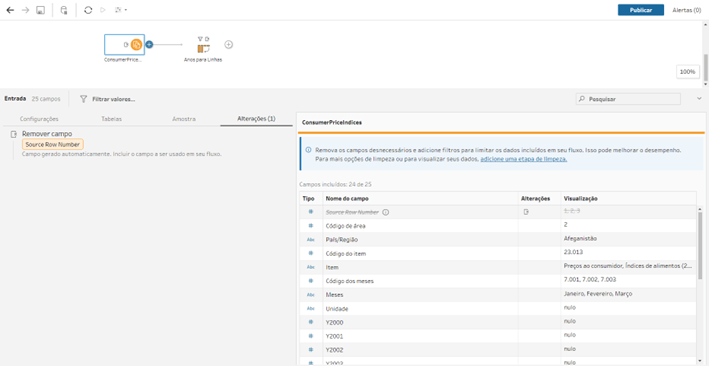Viewport: 709px width, 366px height.
Task: Click the plus icon after Anos para Linhas
Action: pyautogui.click(x=229, y=44)
